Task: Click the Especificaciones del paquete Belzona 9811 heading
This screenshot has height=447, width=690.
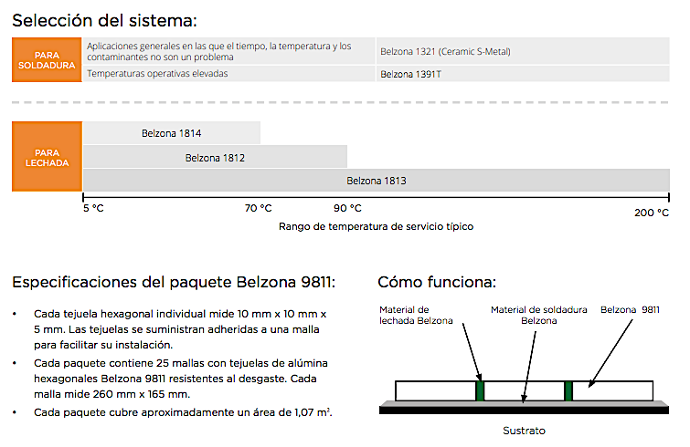Action: 173,282
